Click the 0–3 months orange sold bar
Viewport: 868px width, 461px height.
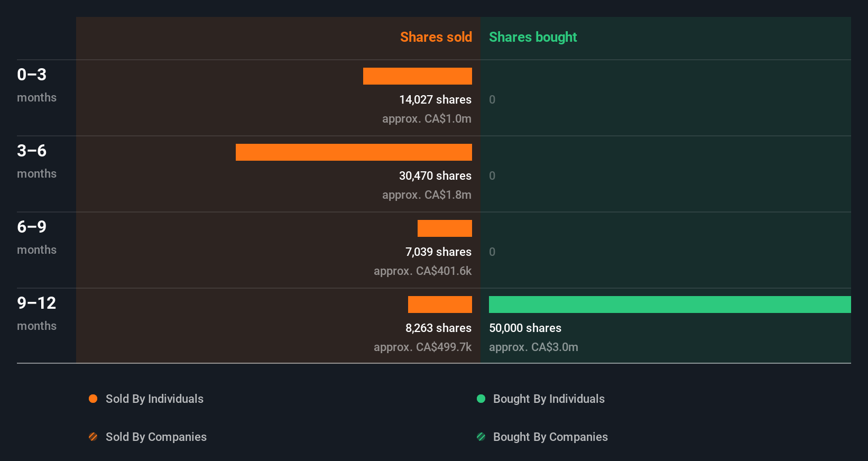[x=418, y=76]
